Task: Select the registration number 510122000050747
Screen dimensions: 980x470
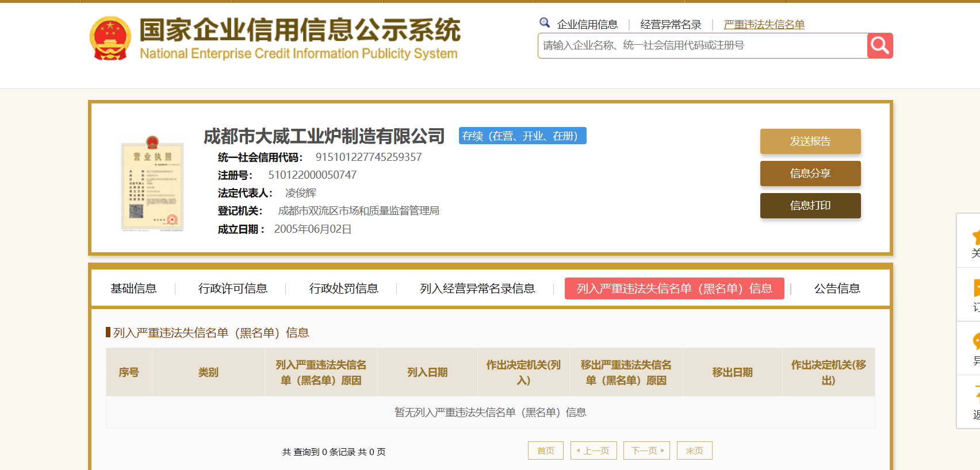Action: (x=312, y=175)
